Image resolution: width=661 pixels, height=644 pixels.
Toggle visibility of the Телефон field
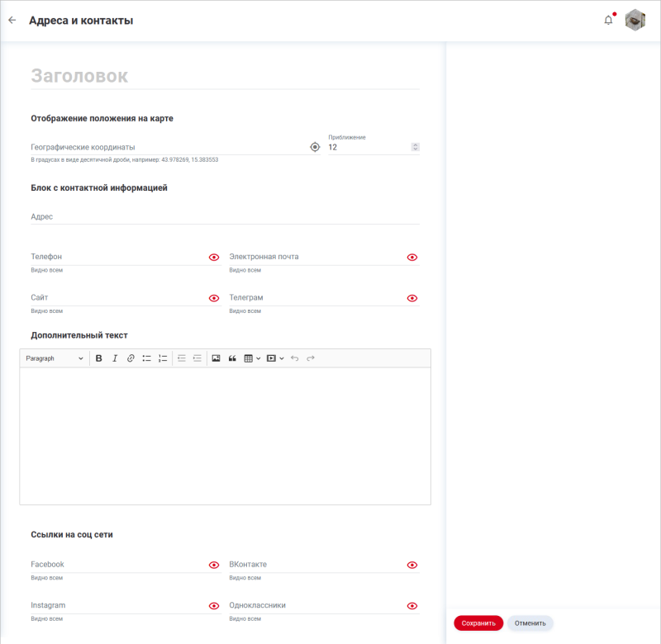[x=212, y=257]
